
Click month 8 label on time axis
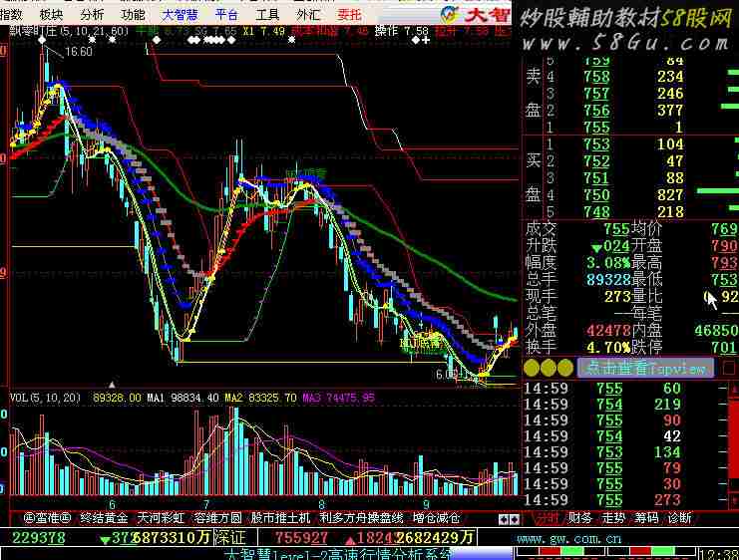point(322,505)
